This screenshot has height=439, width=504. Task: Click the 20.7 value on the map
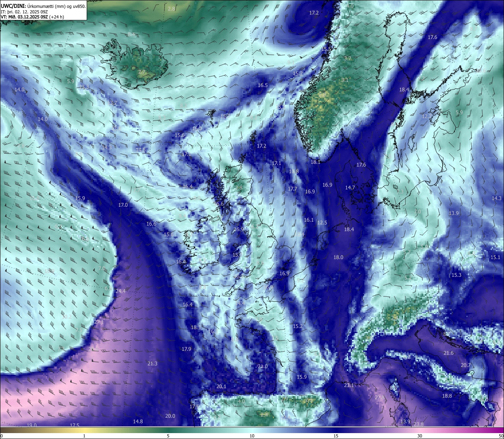coord(465,365)
